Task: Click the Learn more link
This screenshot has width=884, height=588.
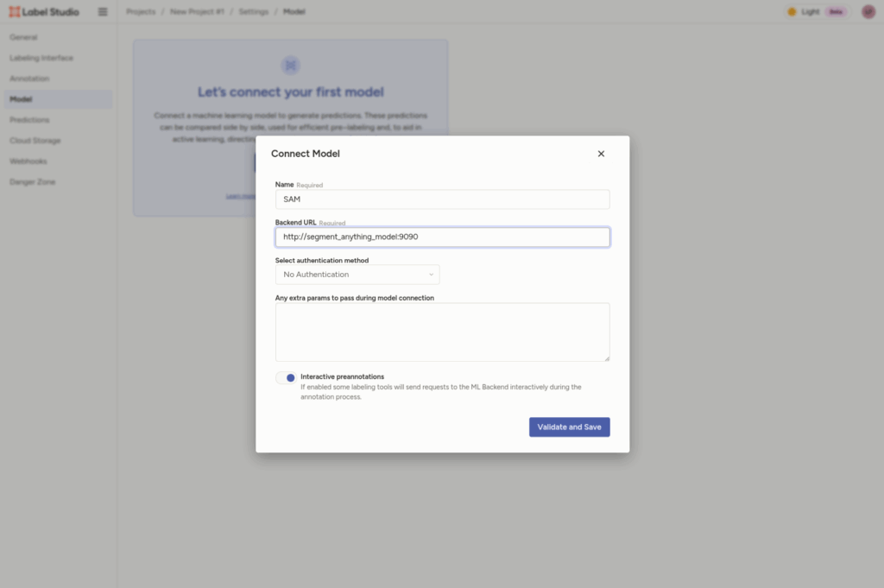Action: click(241, 196)
